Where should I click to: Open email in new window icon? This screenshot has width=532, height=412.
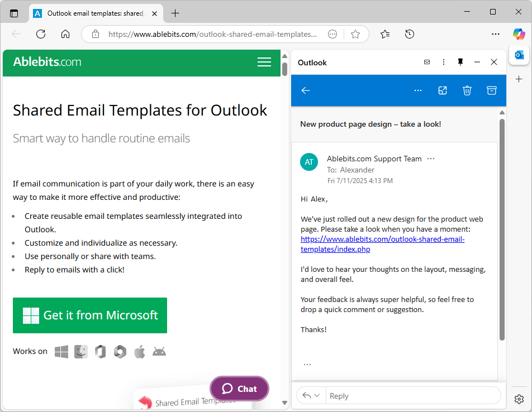[443, 90]
